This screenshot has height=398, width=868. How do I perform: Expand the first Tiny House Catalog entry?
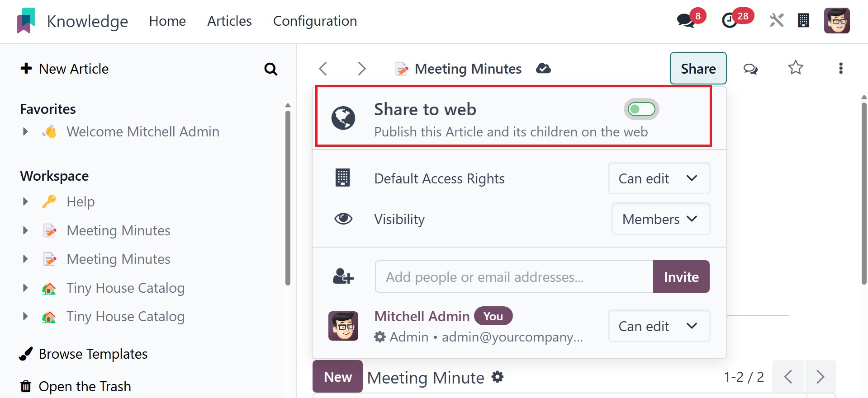(25, 288)
